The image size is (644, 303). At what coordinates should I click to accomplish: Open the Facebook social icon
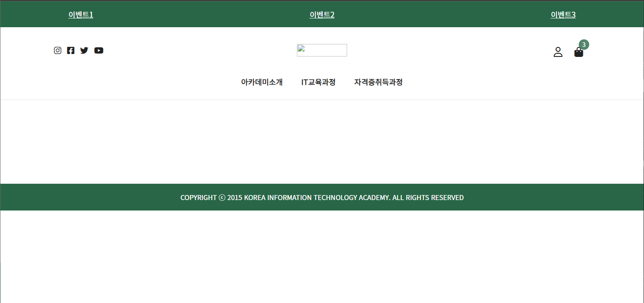[71, 51]
